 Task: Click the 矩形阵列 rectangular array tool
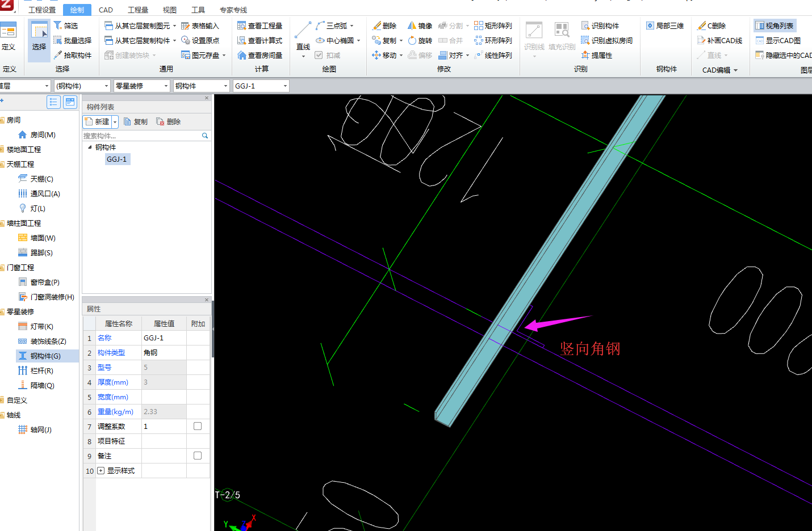(493, 26)
